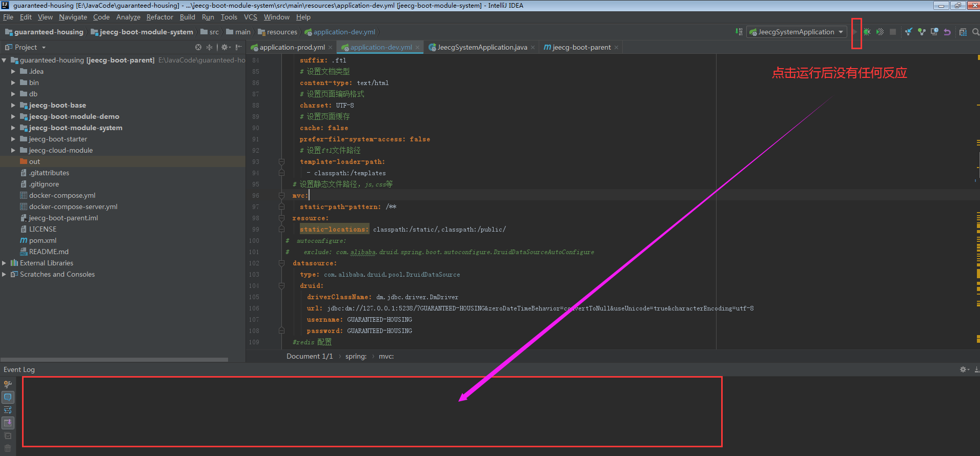980x456 pixels.
Task: Switch to jeecg-boot-parent editor tab
Action: pos(581,47)
